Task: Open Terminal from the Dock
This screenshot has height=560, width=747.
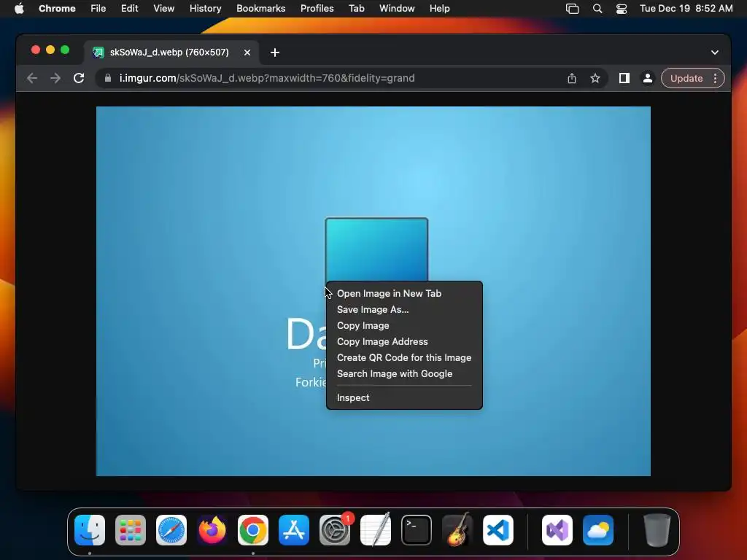Action: click(x=417, y=530)
